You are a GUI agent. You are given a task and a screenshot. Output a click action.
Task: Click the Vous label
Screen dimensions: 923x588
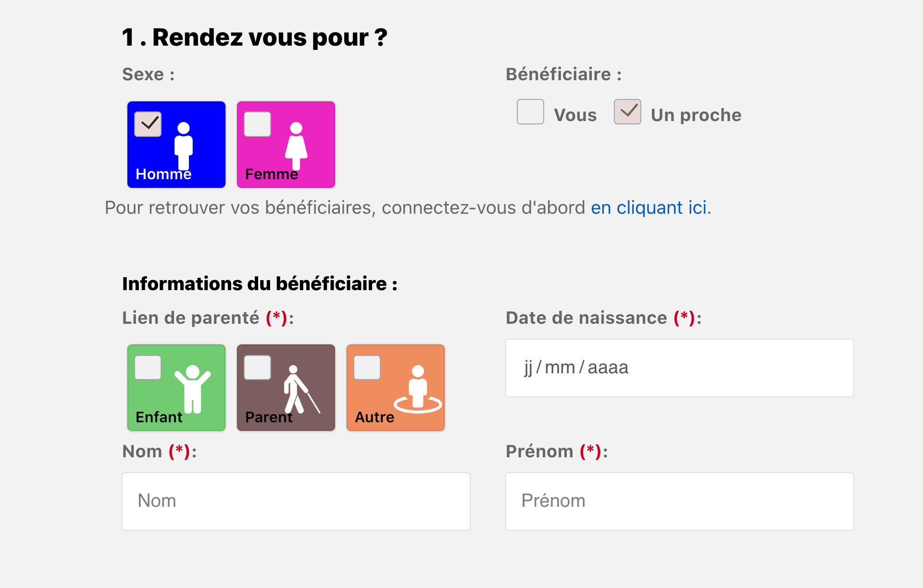pos(575,115)
